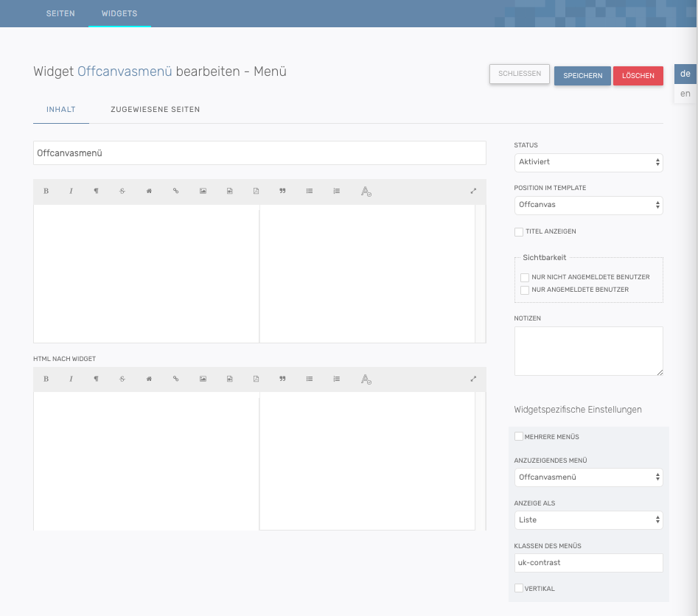This screenshot has height=616, width=698.
Task: Switch to the Zugewiesene Seiten tab
Action: point(155,110)
